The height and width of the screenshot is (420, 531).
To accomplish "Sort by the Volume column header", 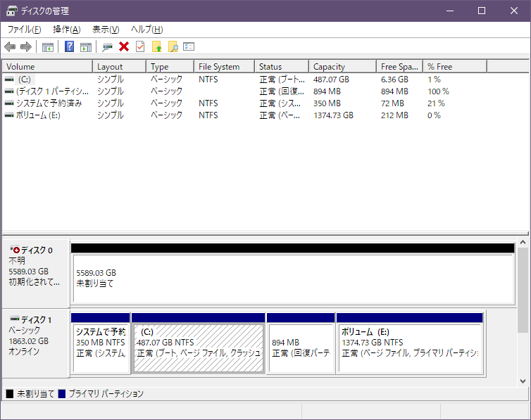I will coord(47,67).
